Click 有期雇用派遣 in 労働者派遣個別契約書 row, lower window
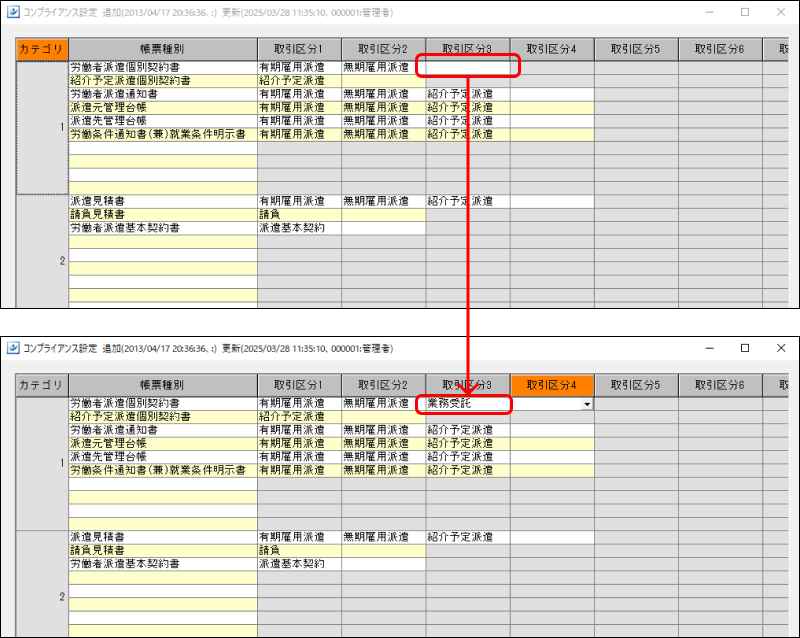800x638 pixels. [299, 403]
